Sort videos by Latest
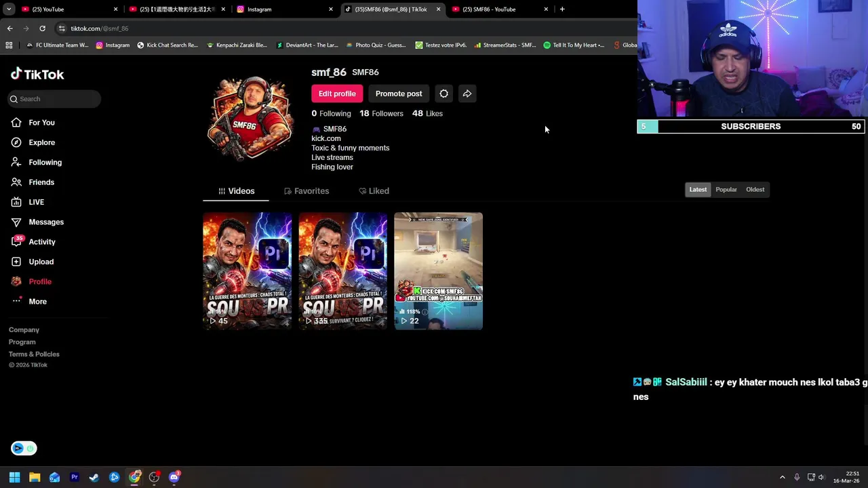Screen dimensions: 868x488 (x=698, y=190)
